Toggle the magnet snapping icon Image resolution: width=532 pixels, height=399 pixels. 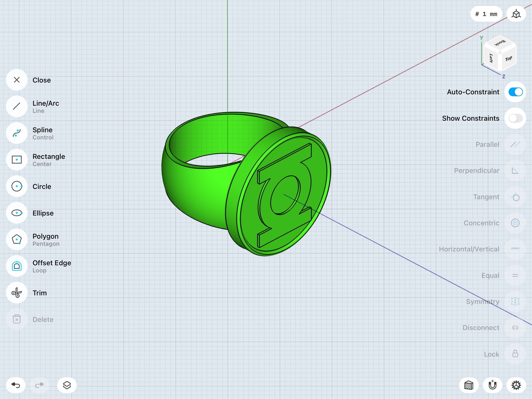click(492, 385)
